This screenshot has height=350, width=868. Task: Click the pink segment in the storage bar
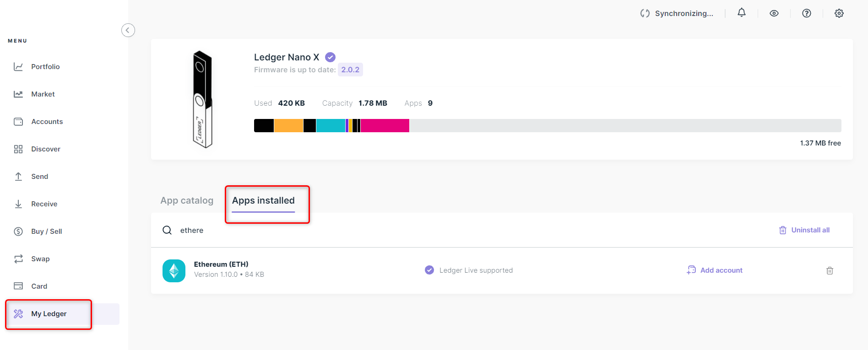(x=385, y=125)
